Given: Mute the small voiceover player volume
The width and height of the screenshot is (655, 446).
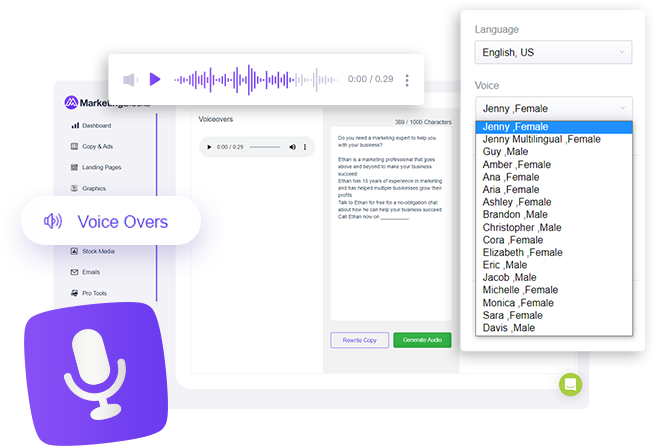Looking at the screenshot, I should coord(292,147).
